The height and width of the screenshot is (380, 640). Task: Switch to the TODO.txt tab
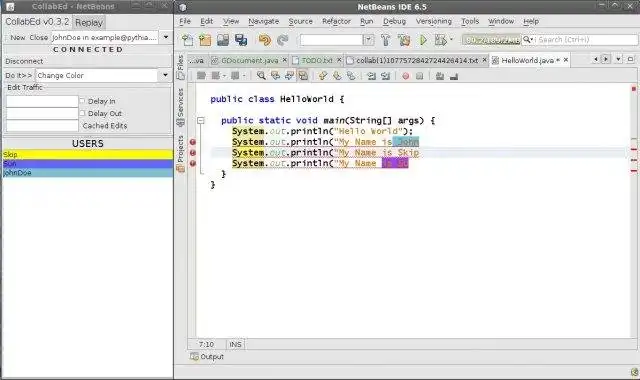point(317,60)
